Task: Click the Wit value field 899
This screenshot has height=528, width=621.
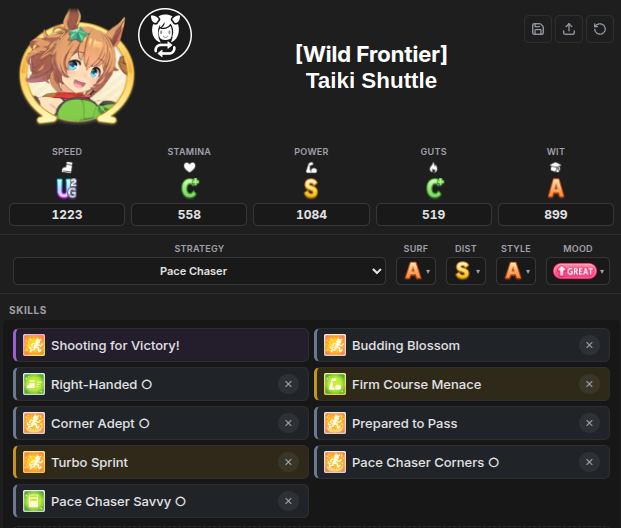Action: coord(556,214)
